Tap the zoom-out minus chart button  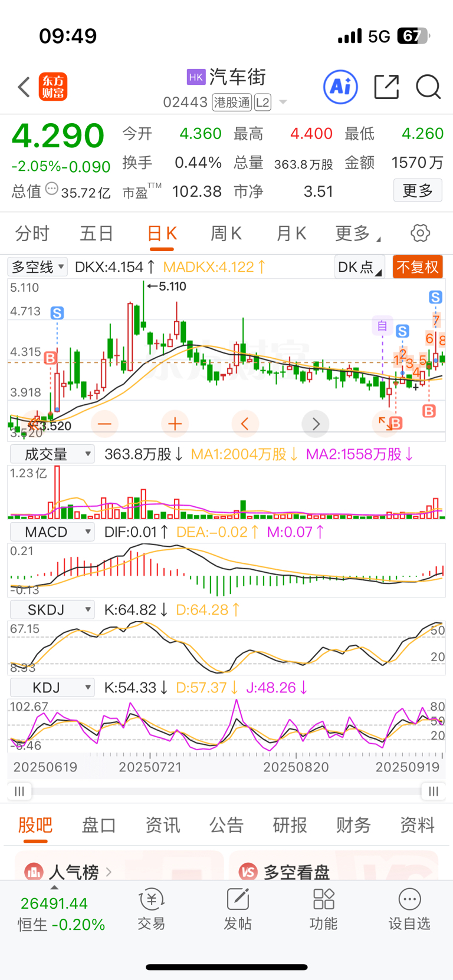point(104,424)
